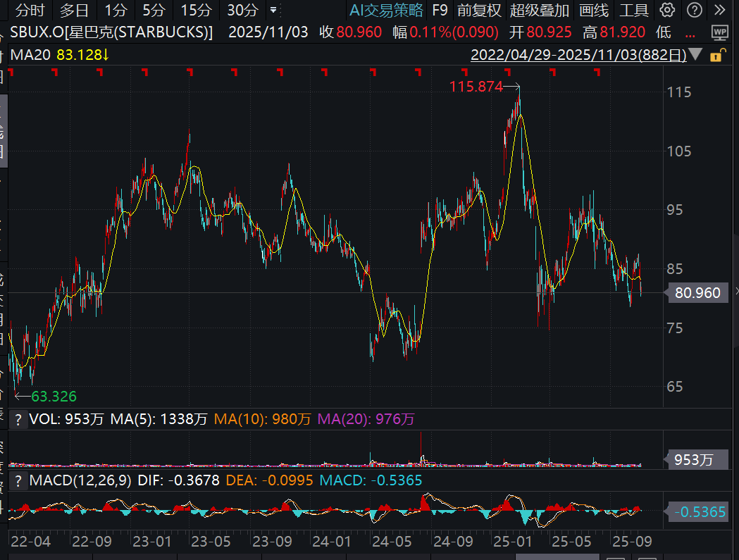Click the help question mark circle icon

tap(694, 10)
